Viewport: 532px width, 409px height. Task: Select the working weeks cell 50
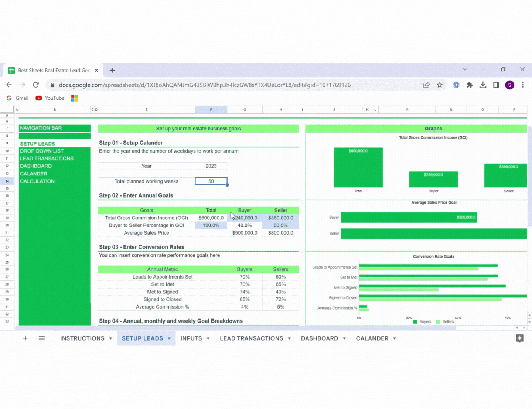211,181
